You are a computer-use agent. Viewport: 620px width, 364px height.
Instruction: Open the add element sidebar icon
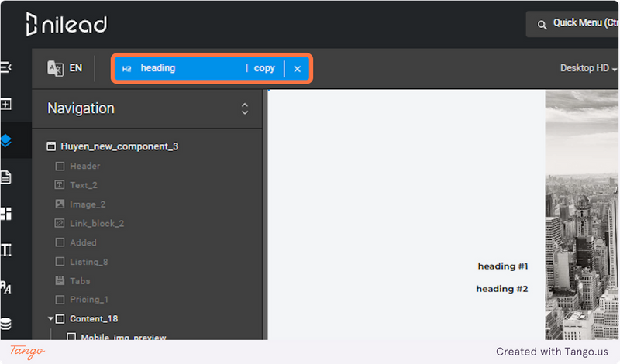coord(6,105)
